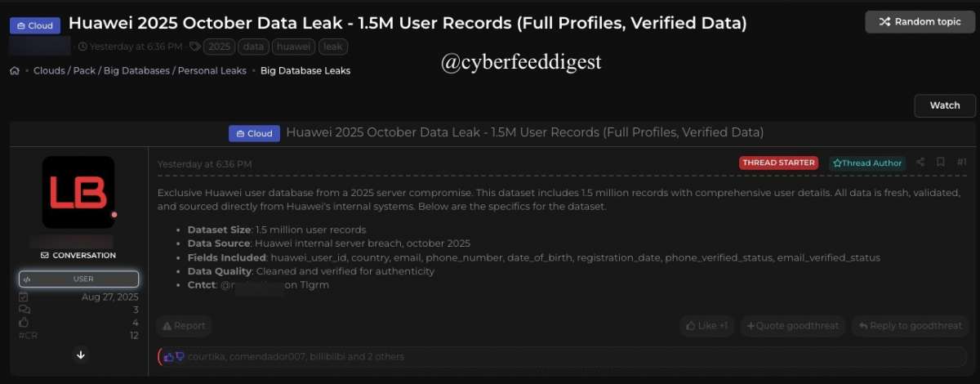Click the Cloud prefix badge in thread title
Viewport: 980px width, 384px height.
[34, 25]
